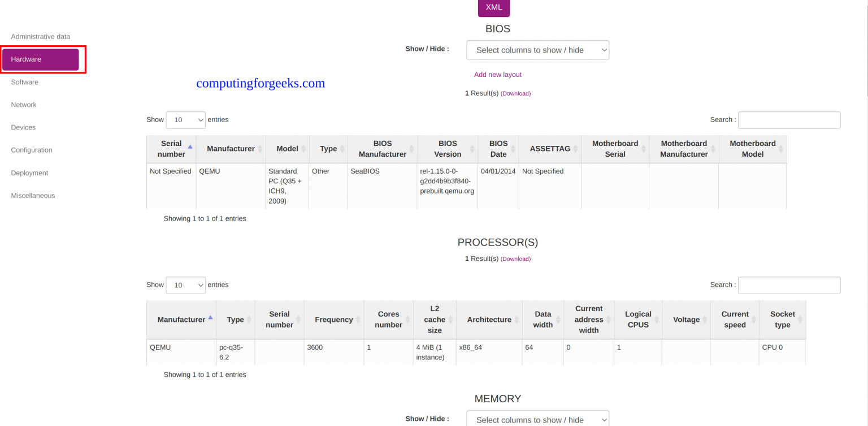Click the BIOS table search field
This screenshot has height=426, width=868.
pyautogui.click(x=789, y=120)
